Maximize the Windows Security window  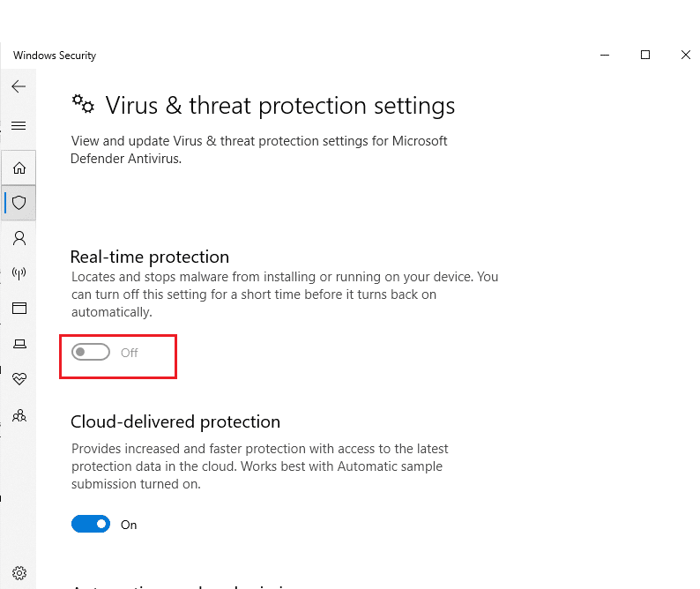[x=645, y=55]
